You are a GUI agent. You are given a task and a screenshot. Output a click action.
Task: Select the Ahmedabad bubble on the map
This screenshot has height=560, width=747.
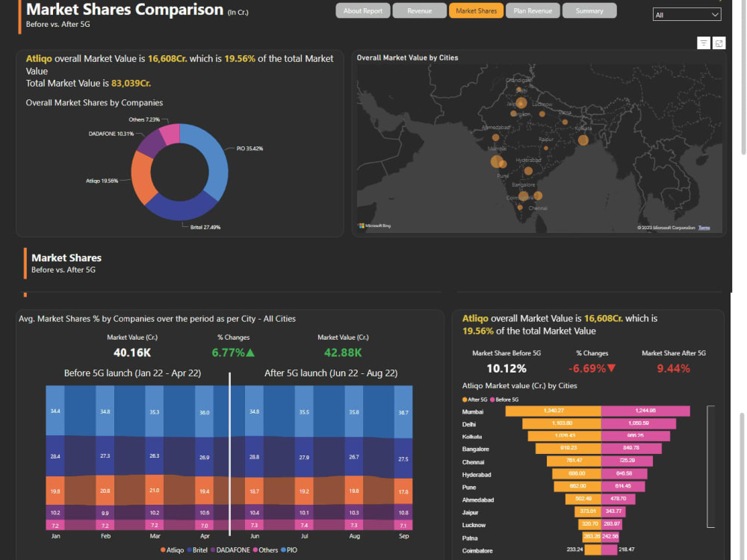[x=495, y=137]
